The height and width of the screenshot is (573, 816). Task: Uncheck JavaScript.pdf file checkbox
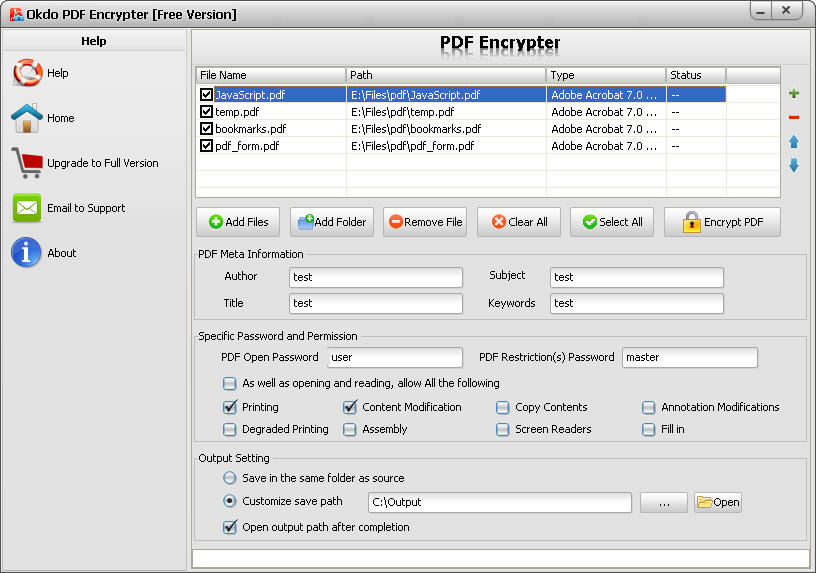coord(206,94)
